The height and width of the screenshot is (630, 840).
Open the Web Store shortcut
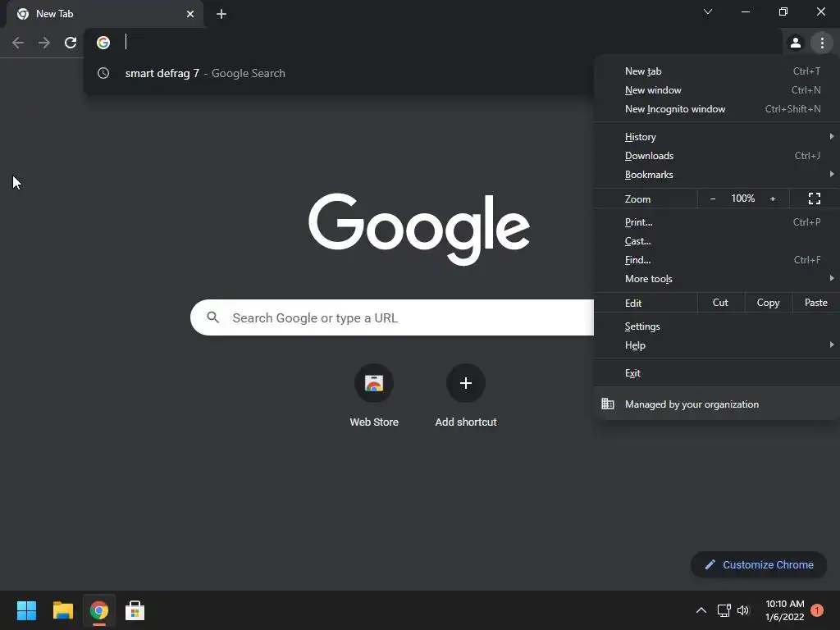(374, 395)
